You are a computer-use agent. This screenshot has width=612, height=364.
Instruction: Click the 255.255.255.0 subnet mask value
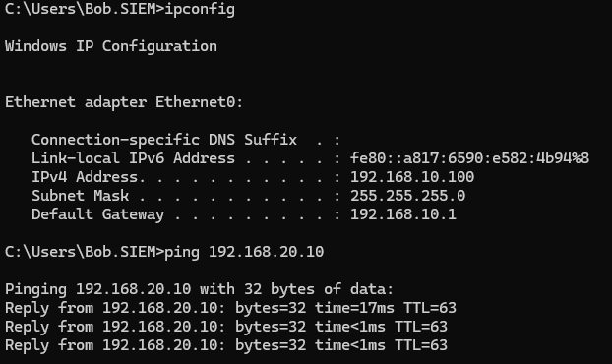coord(408,196)
